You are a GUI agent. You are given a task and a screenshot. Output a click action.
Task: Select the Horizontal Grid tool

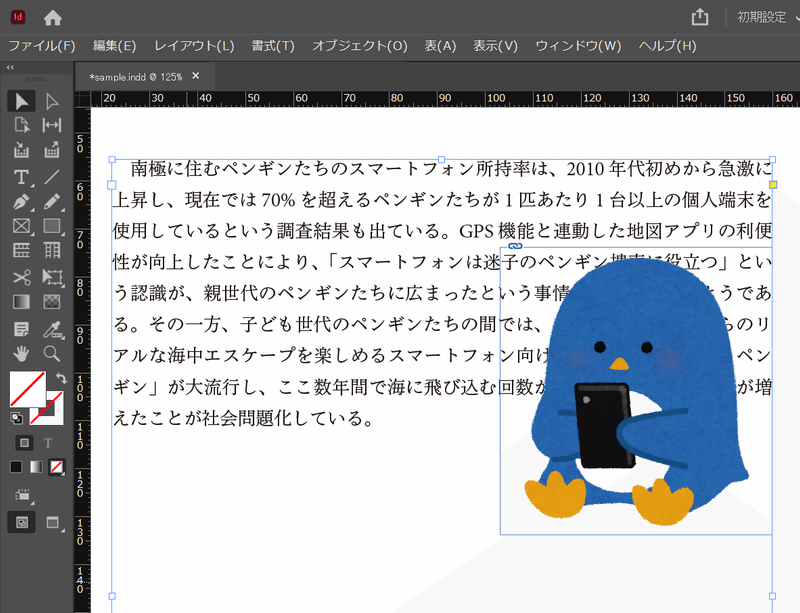click(21, 251)
